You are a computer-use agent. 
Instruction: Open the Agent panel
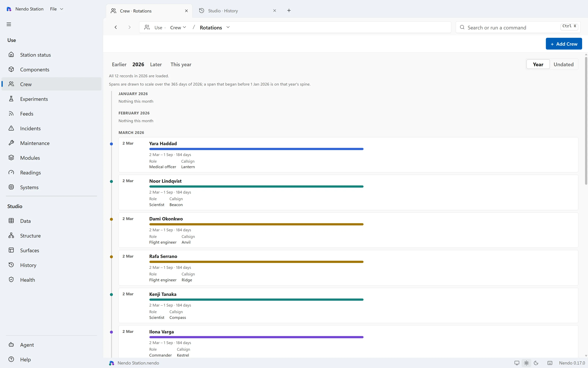coord(51,345)
